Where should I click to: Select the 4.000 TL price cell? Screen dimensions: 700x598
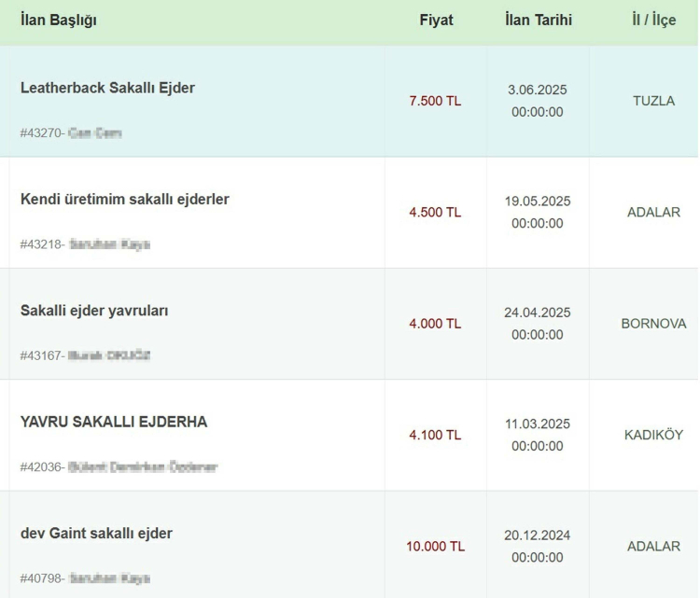[435, 324]
